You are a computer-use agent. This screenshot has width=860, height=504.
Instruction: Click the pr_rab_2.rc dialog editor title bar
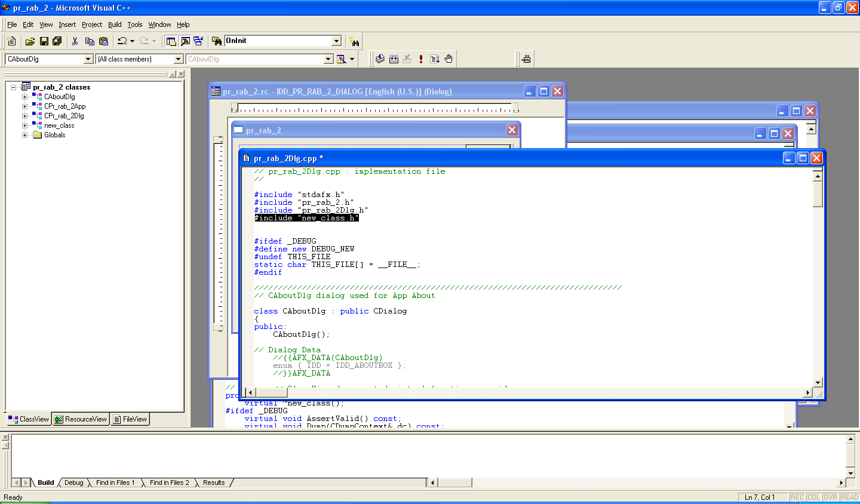pos(387,91)
